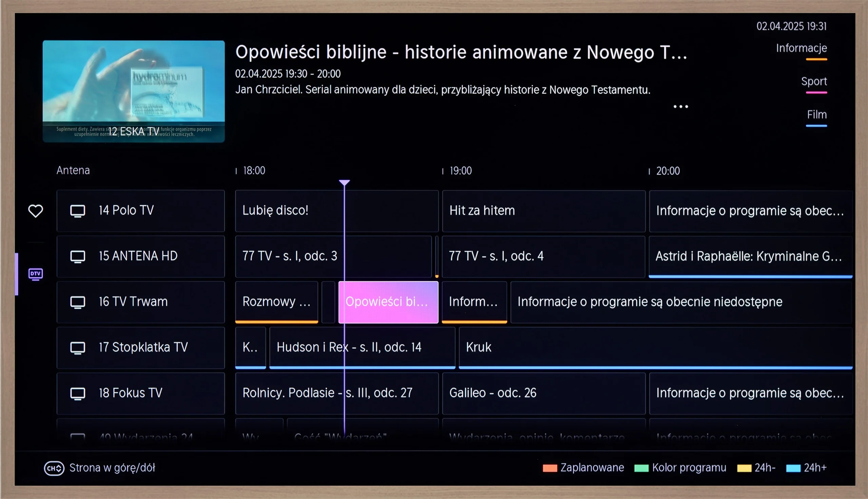Click the date and clock 02.04.2025 19:31
The height and width of the screenshot is (499, 868).
tap(792, 26)
